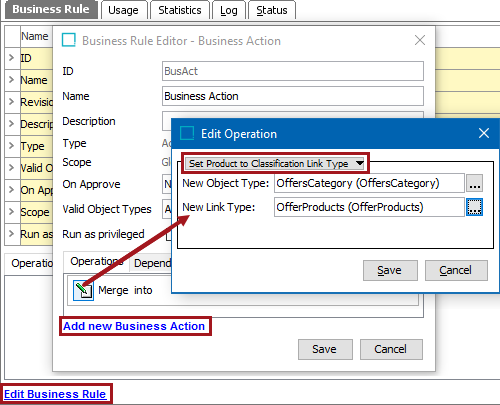Open the Log tab

click(229, 10)
